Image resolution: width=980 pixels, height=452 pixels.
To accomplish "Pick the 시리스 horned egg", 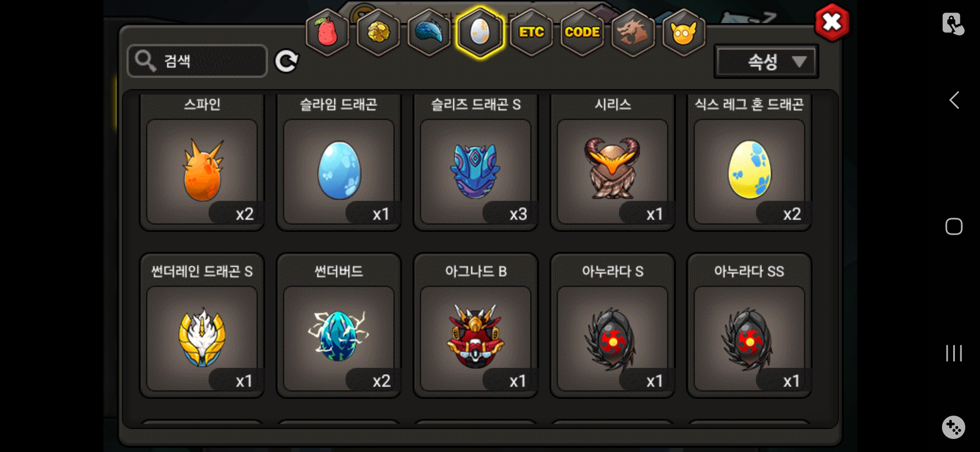I will 613,163.
